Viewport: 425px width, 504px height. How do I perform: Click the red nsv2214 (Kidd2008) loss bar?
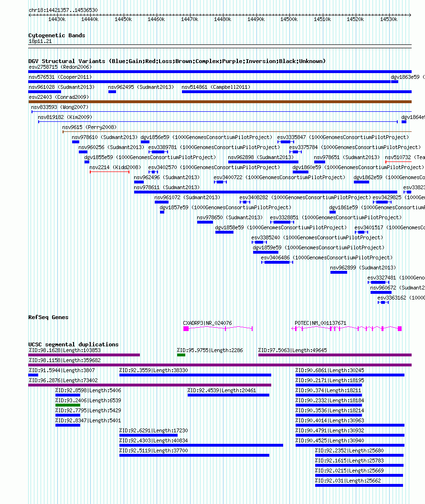pos(109,172)
